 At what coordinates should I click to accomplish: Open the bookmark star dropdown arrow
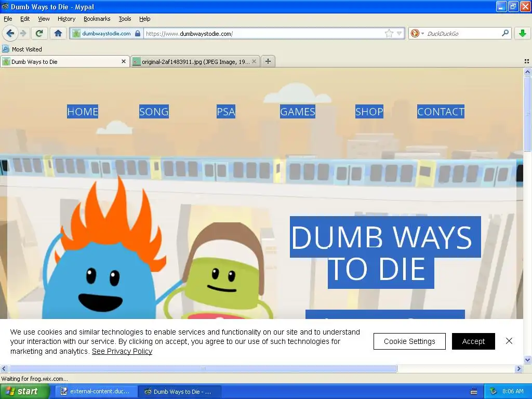pos(399,33)
